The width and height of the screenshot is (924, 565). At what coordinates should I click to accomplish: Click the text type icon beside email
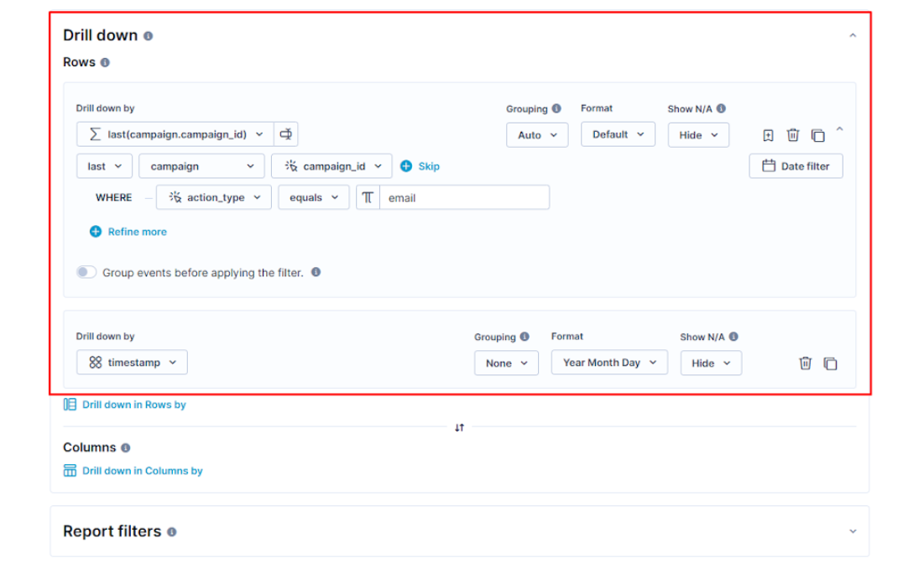pyautogui.click(x=368, y=198)
